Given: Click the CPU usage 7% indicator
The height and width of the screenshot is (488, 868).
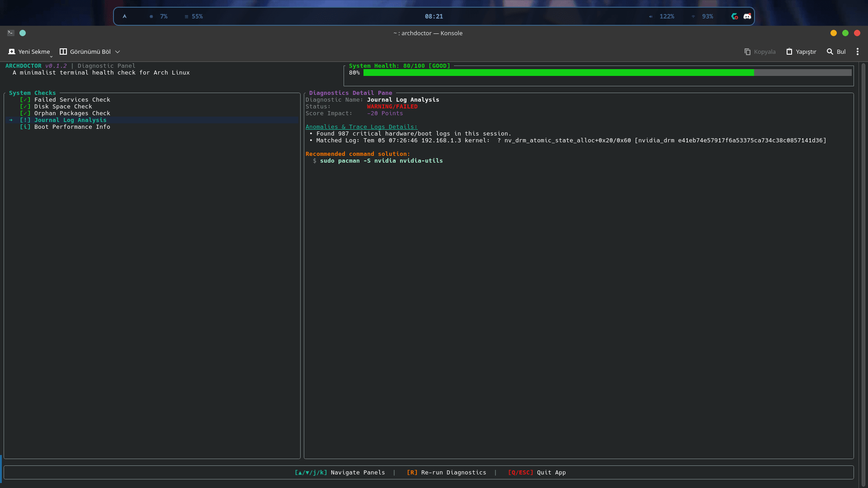Looking at the screenshot, I should click(159, 16).
